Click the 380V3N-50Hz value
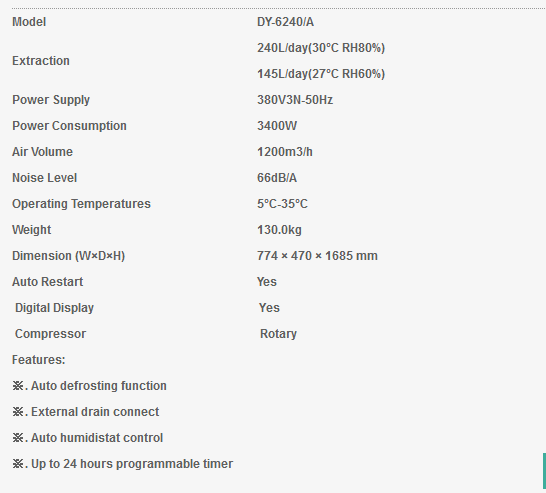The height and width of the screenshot is (493, 546). [295, 100]
